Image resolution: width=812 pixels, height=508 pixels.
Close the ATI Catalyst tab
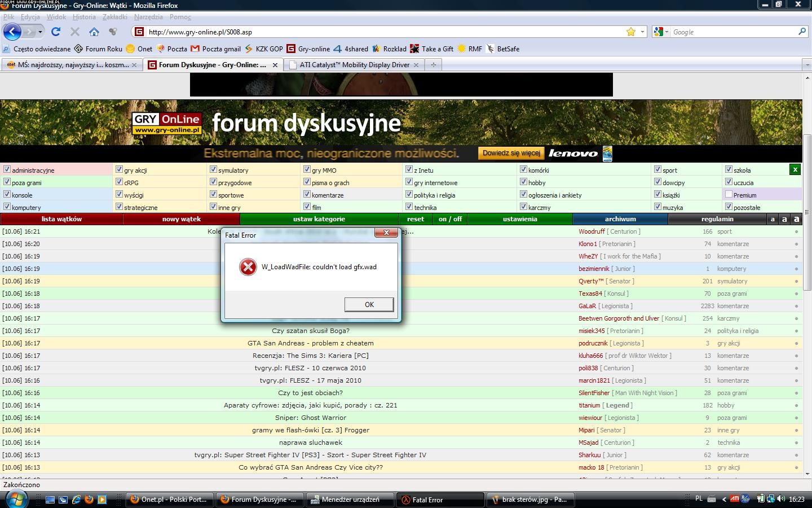tap(416, 65)
